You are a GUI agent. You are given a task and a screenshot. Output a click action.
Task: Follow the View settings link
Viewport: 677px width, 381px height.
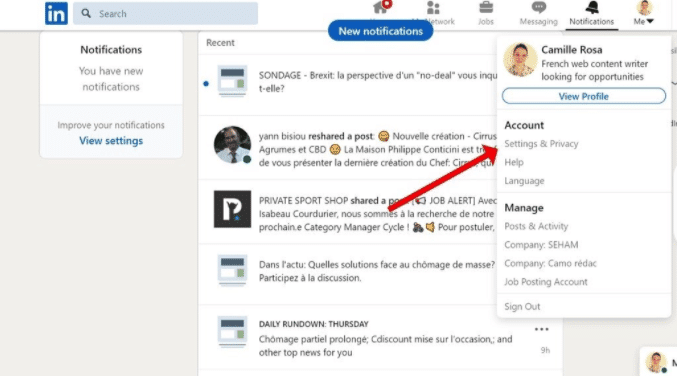(x=111, y=141)
